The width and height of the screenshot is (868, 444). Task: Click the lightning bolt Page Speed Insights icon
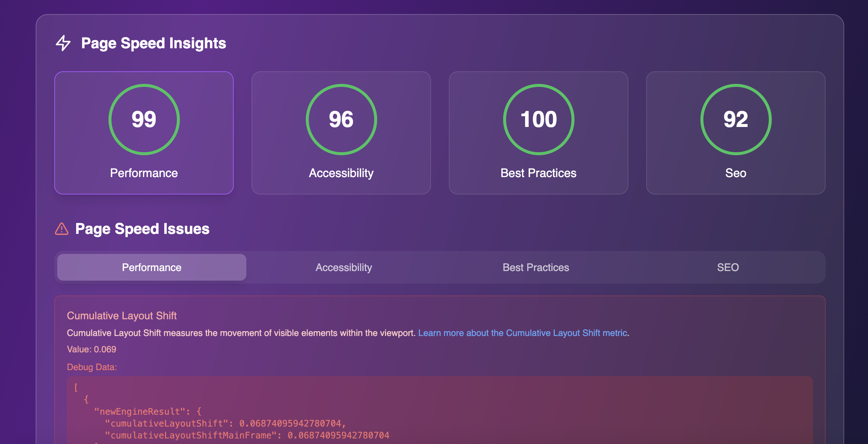pyautogui.click(x=63, y=43)
